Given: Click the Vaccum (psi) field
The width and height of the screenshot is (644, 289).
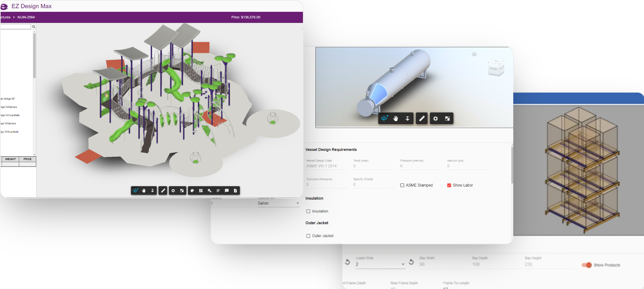Looking at the screenshot, I should (x=468, y=166).
